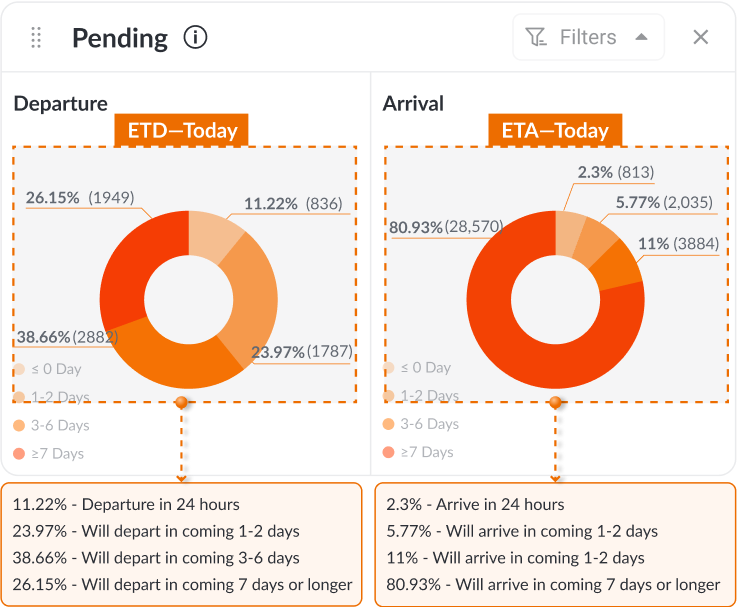Screen dimensions: 737x607
Task: Click the Arrival chart callout marker dot
Action: point(555,402)
